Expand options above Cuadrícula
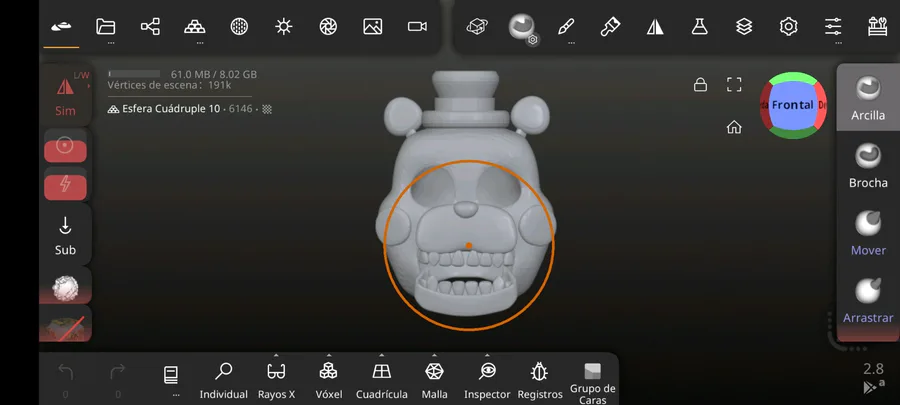 [382, 355]
